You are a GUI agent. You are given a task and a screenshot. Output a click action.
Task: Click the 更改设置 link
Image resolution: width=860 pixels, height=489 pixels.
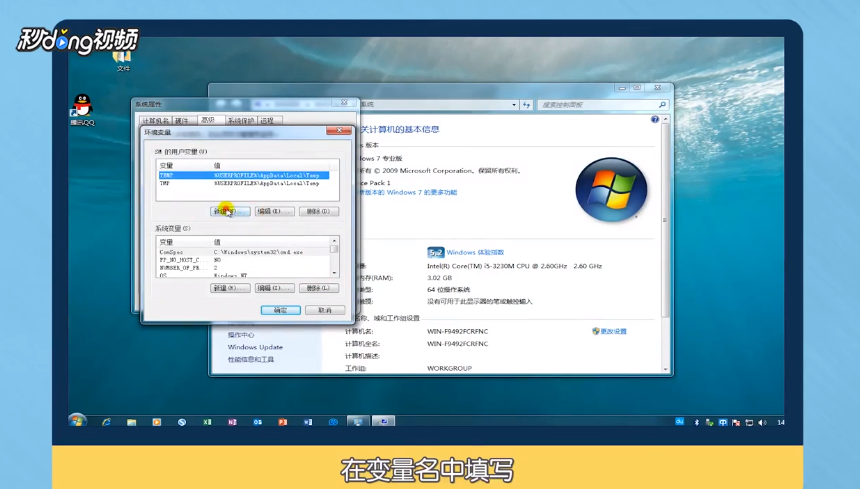coord(613,331)
